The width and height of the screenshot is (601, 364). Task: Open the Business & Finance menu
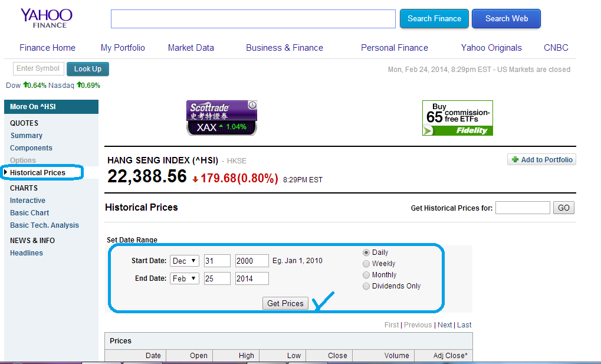tap(284, 48)
